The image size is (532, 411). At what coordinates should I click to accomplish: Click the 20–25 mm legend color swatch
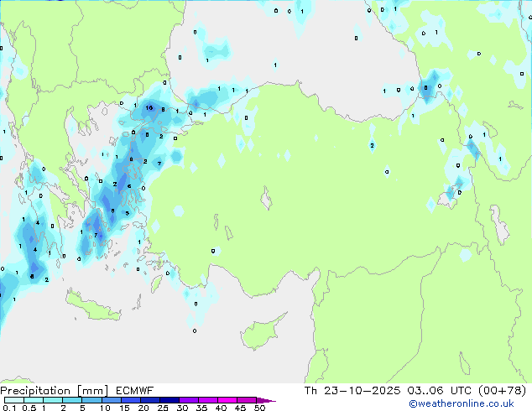(150, 400)
